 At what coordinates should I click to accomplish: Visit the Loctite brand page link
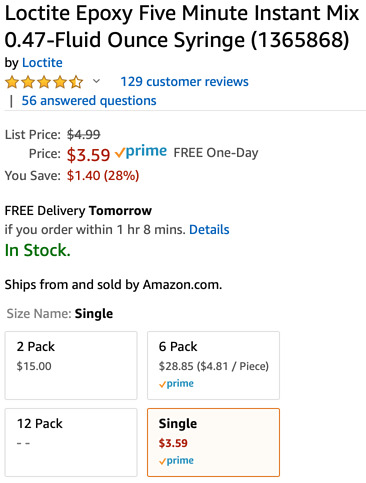[x=42, y=63]
